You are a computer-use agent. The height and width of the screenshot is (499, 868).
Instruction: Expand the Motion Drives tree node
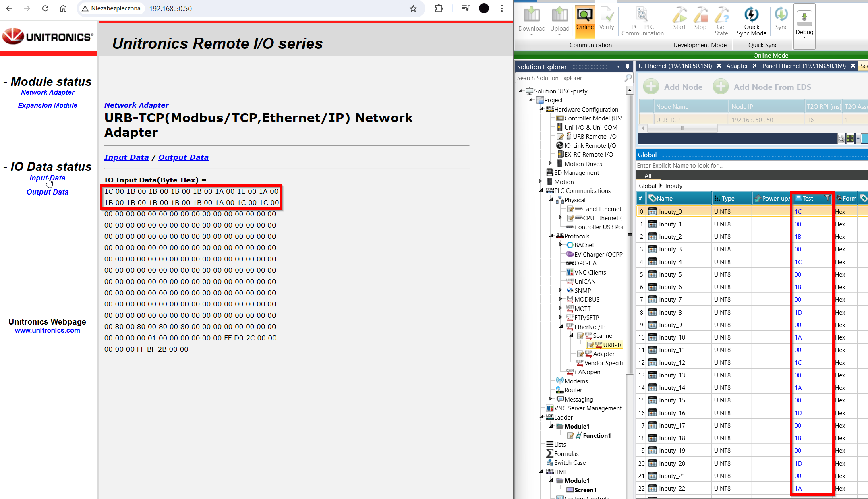tap(550, 163)
